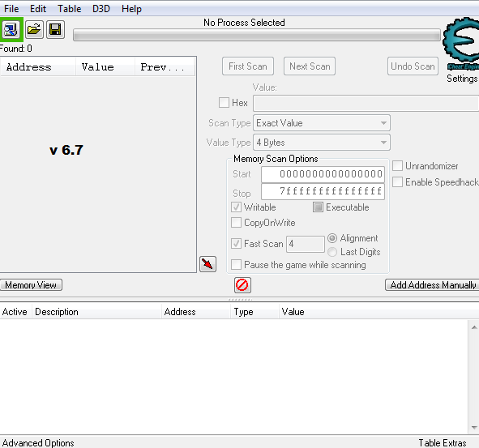This screenshot has height=448, width=479.
Task: Enable the Unrandomizer checkbox
Action: coord(397,166)
